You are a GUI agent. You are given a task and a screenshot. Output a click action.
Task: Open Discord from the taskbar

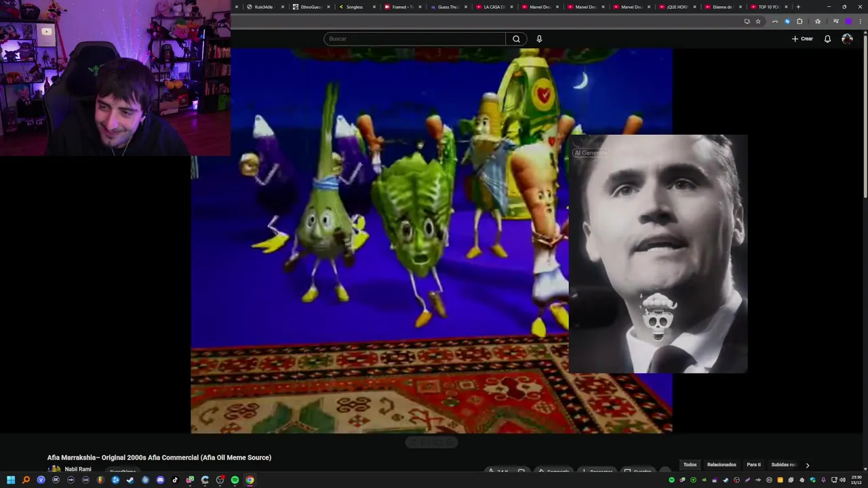tap(160, 480)
